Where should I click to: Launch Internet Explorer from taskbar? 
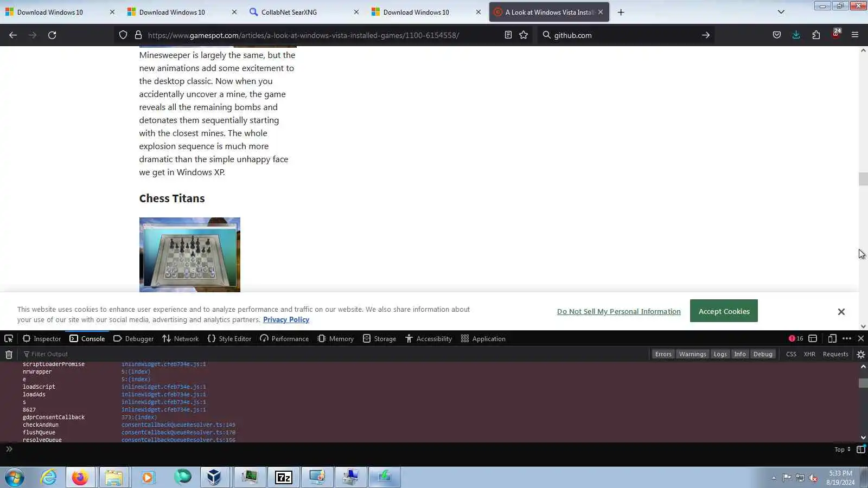pyautogui.click(x=49, y=477)
